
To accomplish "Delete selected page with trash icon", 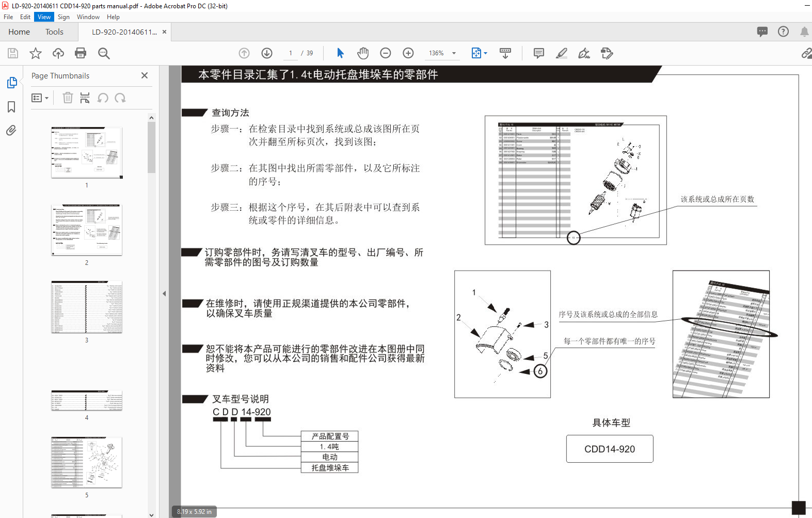I will click(x=68, y=98).
